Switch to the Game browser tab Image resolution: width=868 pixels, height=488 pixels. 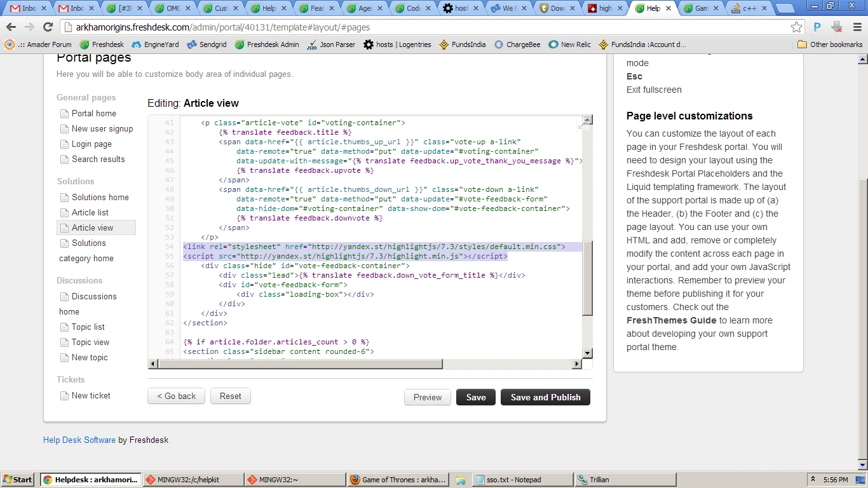(702, 8)
